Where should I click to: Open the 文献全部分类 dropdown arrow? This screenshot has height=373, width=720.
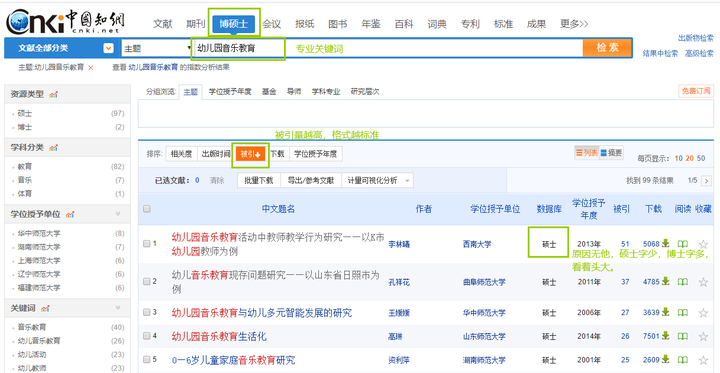click(108, 48)
